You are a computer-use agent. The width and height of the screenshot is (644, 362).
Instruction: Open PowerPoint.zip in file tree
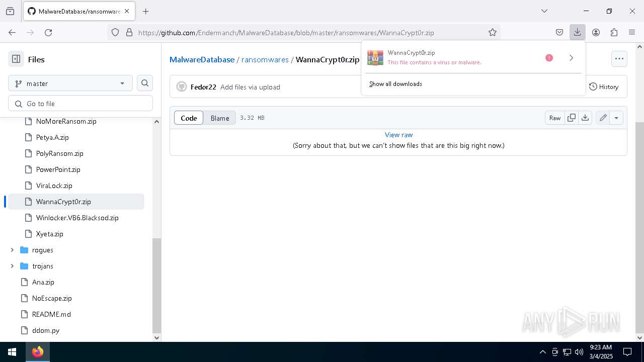tap(58, 169)
